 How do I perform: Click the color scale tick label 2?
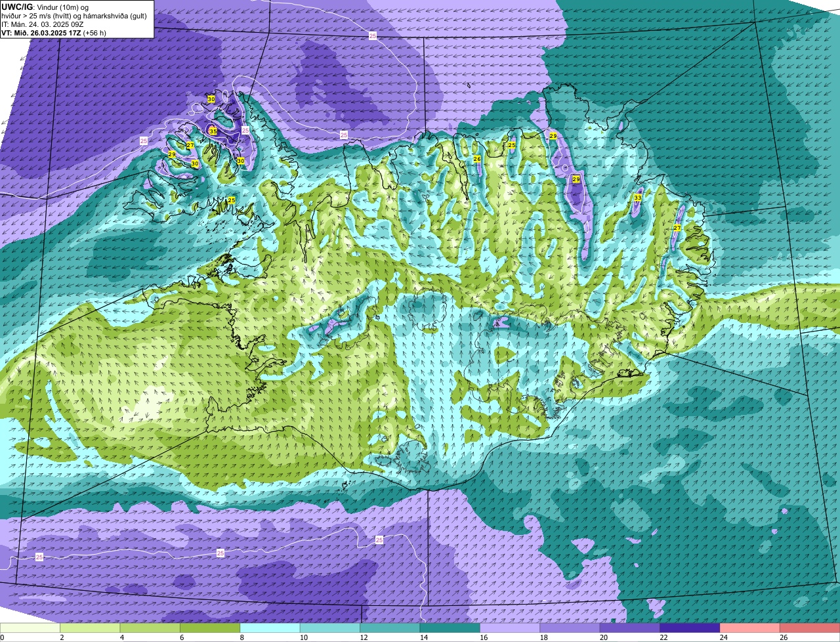pos(62,637)
